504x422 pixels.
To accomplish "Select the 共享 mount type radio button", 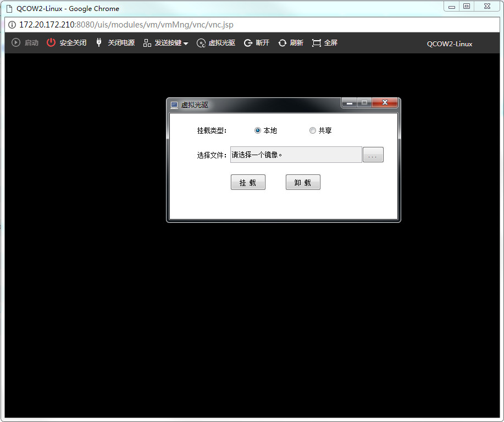I will pyautogui.click(x=312, y=130).
